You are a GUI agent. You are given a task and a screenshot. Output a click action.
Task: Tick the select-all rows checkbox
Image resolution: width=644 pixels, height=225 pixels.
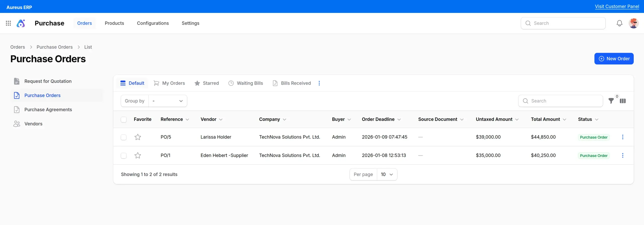click(x=124, y=119)
